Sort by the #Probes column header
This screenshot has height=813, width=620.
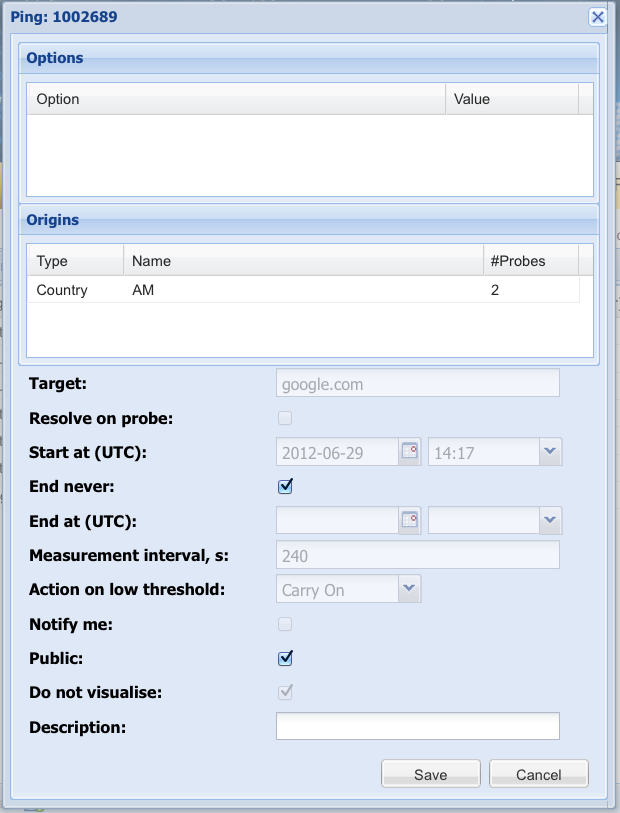pyautogui.click(x=529, y=261)
